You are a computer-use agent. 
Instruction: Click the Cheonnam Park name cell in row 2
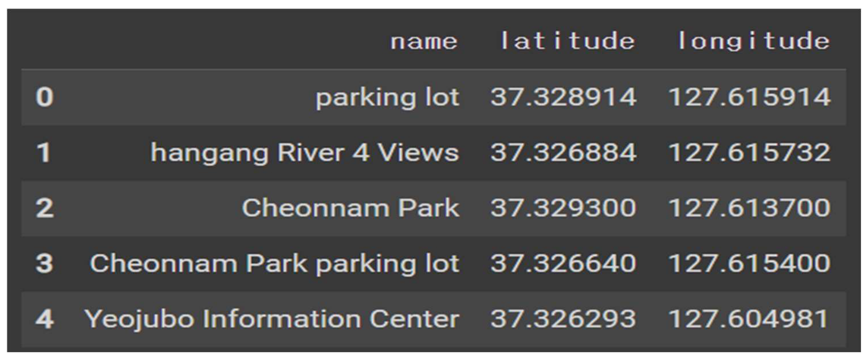[x=351, y=208]
